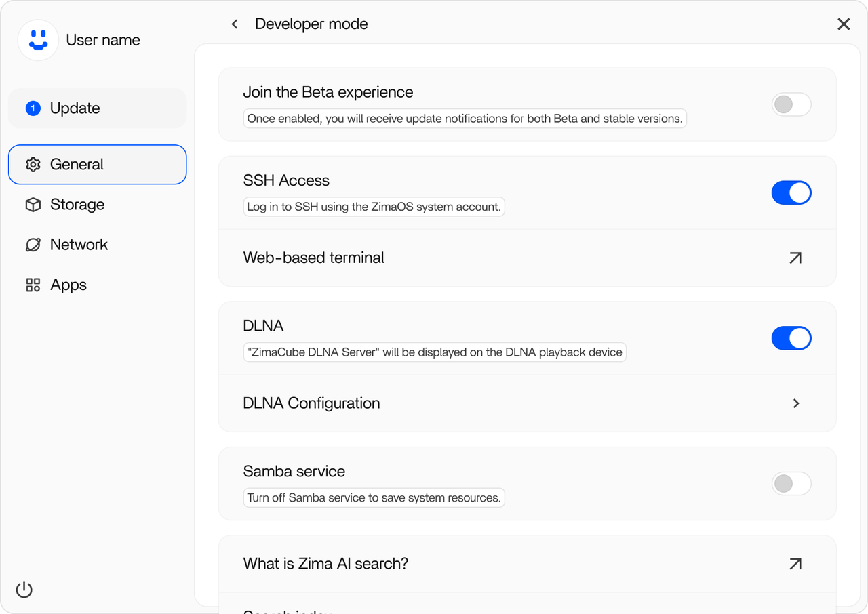
Task: Click the Storage cube icon
Action: [33, 205]
